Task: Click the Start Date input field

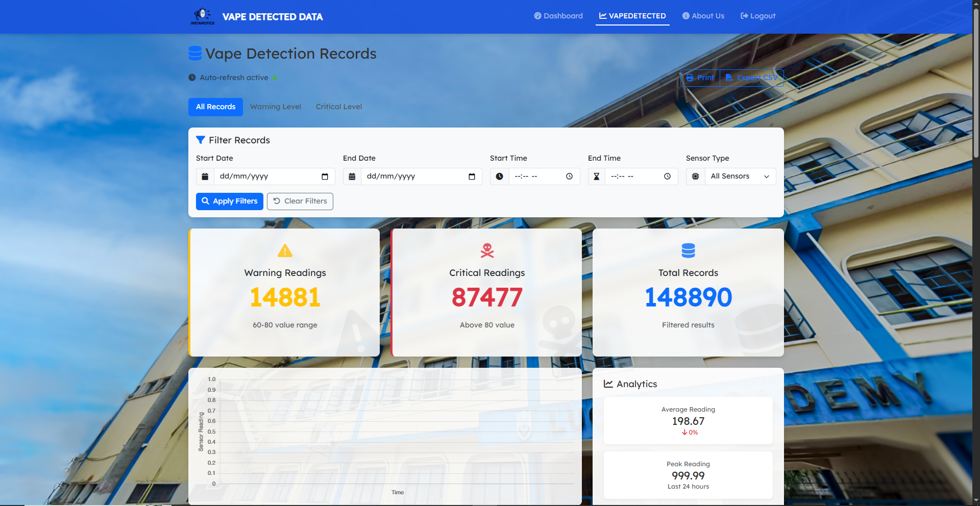Action: 265,176
